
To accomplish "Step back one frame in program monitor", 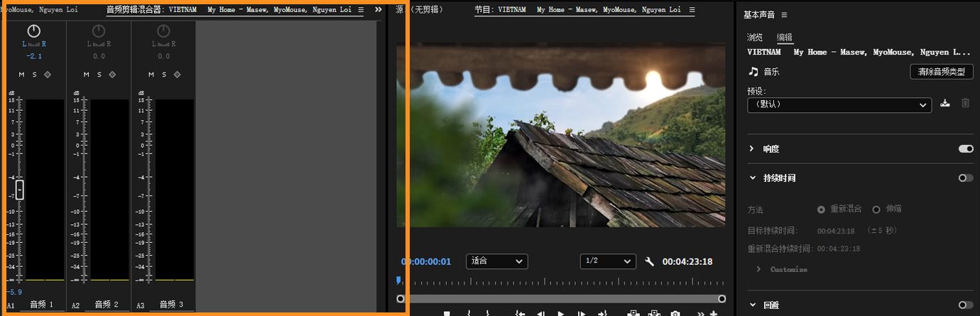I will click(540, 313).
